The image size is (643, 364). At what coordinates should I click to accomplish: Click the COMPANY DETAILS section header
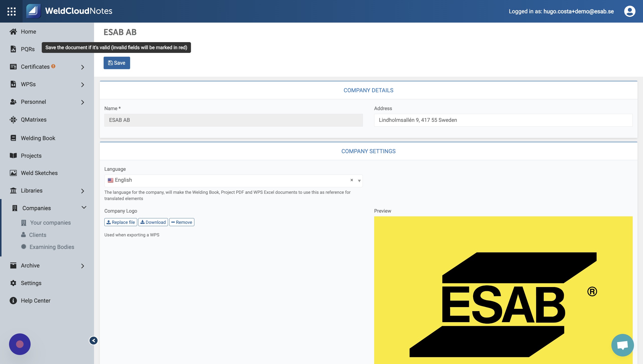pyautogui.click(x=368, y=90)
